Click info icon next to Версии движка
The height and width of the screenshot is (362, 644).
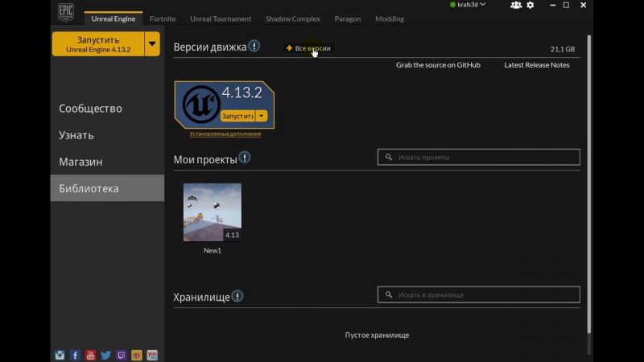click(x=254, y=46)
